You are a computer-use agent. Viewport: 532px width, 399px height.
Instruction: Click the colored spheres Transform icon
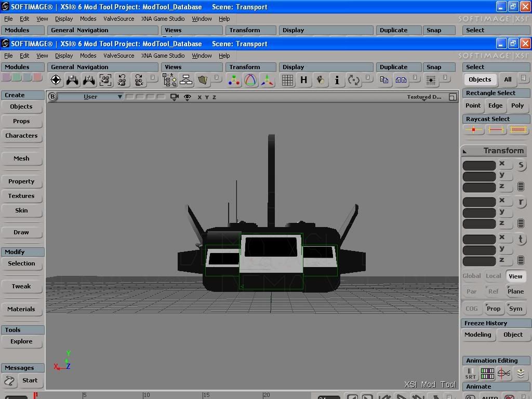click(234, 80)
